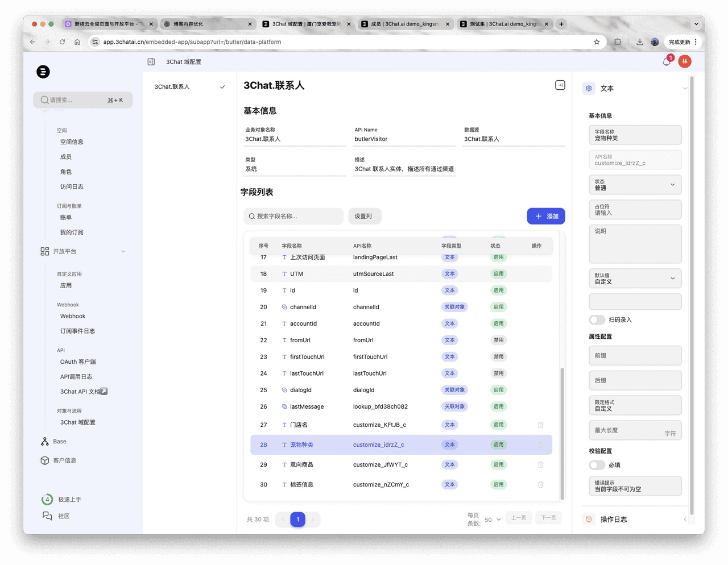The height and width of the screenshot is (565, 728).
Task: Collapse the 文本 panel with its chevron
Action: pyautogui.click(x=685, y=89)
